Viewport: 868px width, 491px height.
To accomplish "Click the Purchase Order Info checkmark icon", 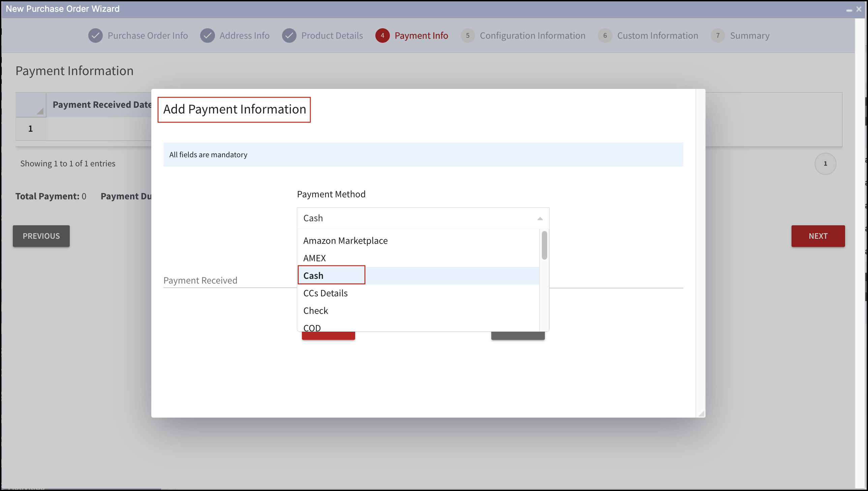I will pos(95,35).
